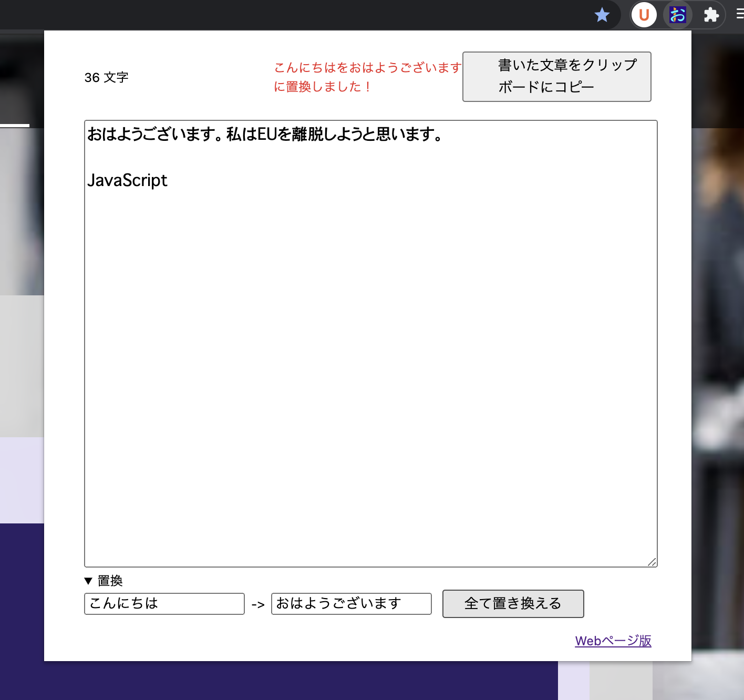Click into the main text area
This screenshot has width=744, height=700.
pos(371,344)
